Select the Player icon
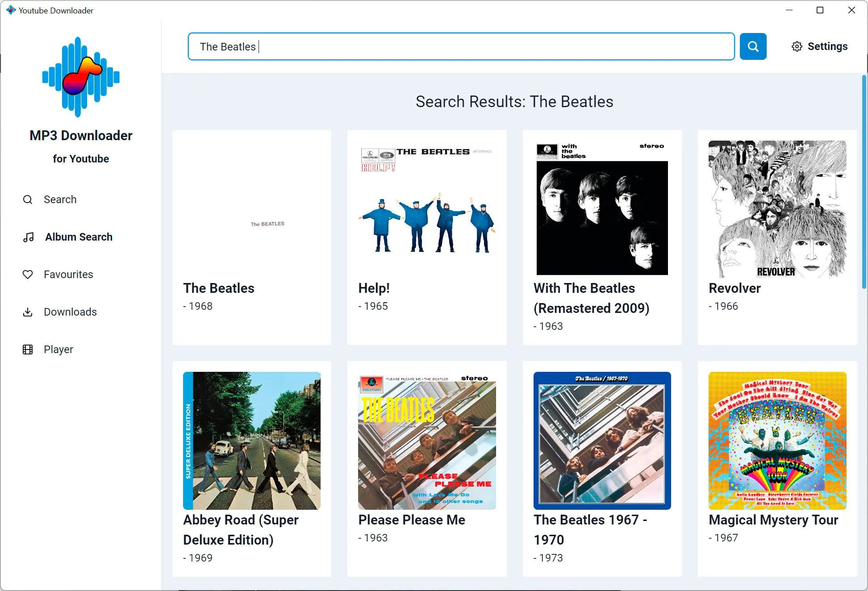The height and width of the screenshot is (591, 868). (x=27, y=349)
